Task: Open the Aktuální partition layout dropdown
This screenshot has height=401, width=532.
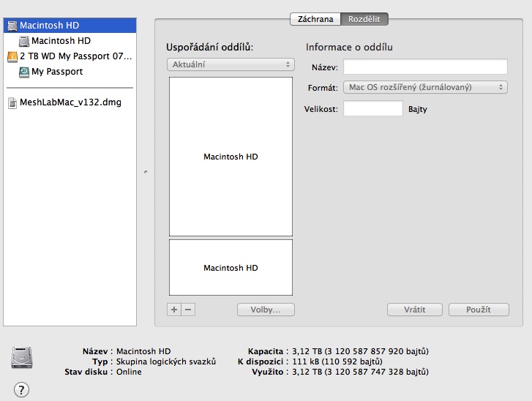Action: point(231,64)
